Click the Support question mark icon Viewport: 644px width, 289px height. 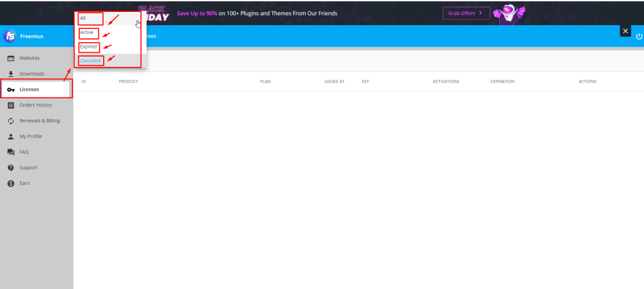[x=11, y=167]
